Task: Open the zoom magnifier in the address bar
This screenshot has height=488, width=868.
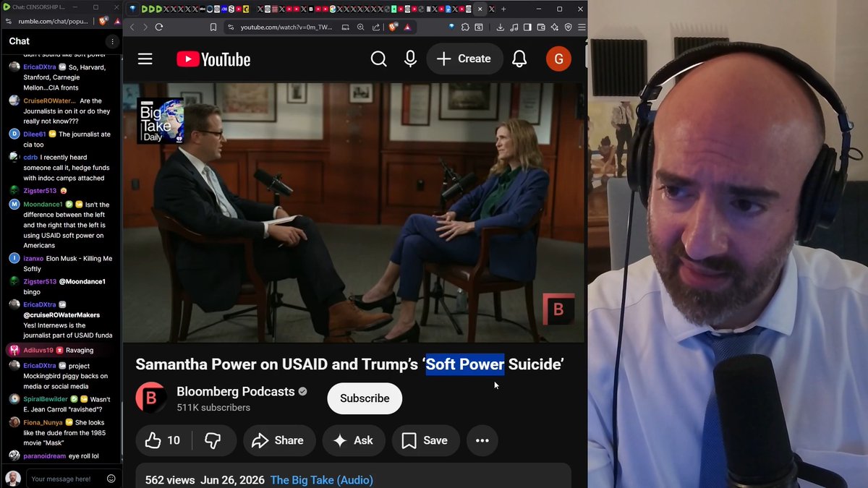Action: [360, 27]
